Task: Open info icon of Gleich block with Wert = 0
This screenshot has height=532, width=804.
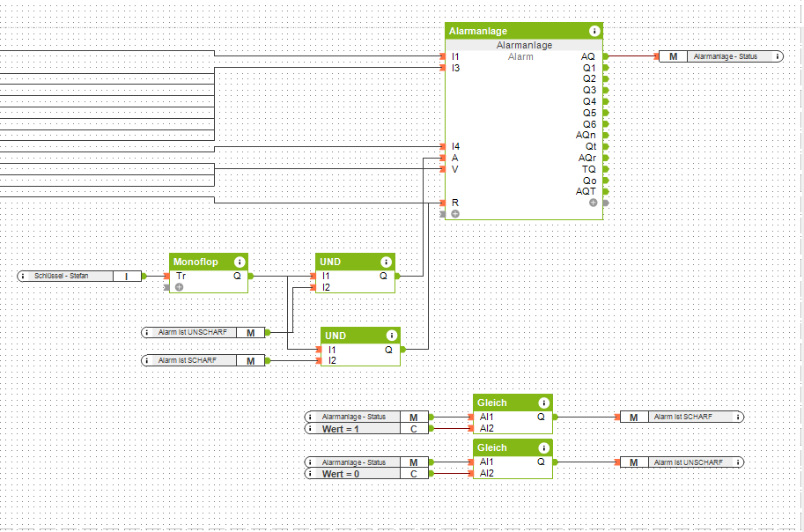Action: (543, 448)
